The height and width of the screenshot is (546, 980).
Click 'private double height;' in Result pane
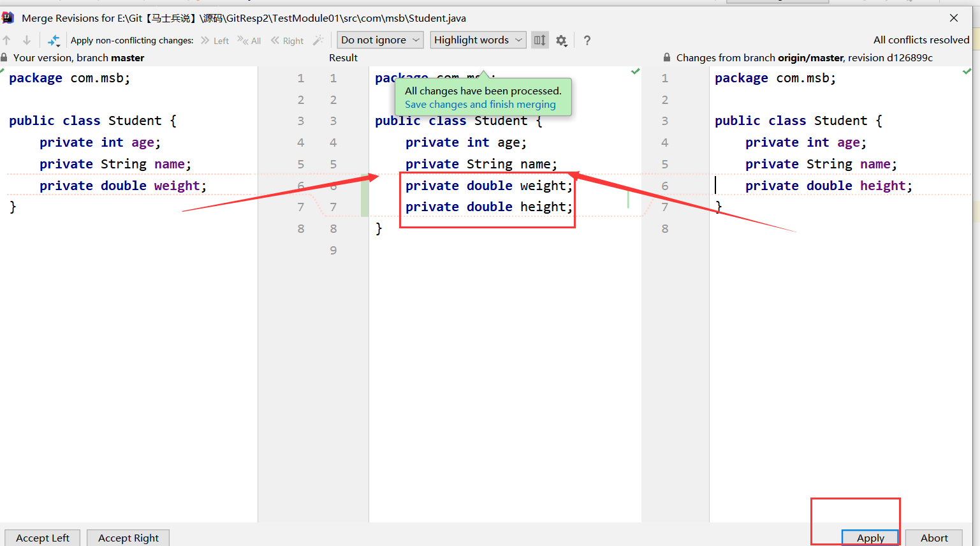point(489,207)
